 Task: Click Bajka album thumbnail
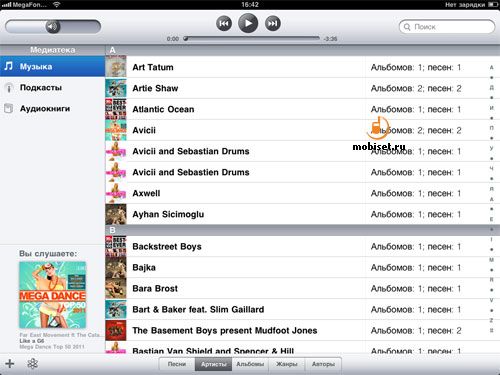coord(116,267)
